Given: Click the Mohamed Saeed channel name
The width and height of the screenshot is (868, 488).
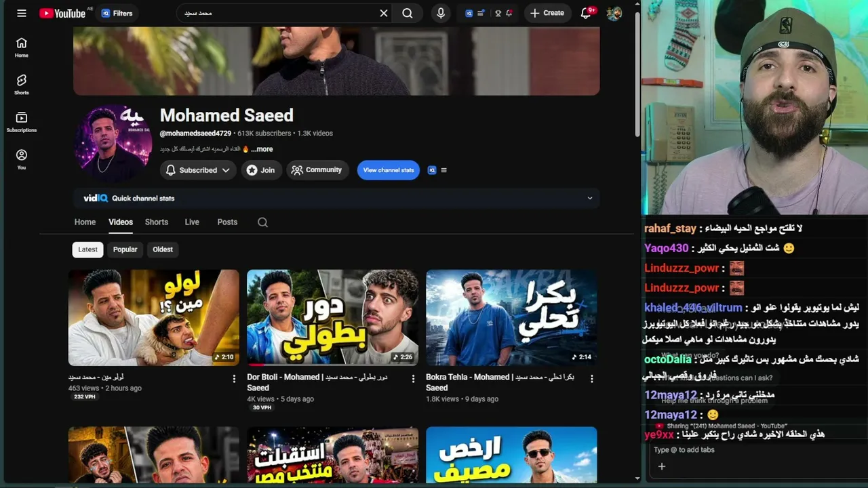Looking at the screenshot, I should (x=226, y=115).
